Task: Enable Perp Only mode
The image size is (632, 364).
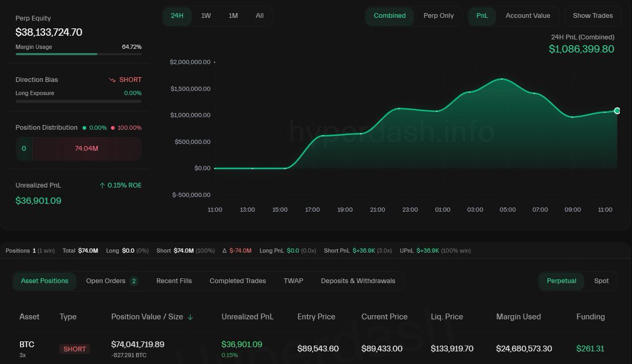Action: coord(439,16)
